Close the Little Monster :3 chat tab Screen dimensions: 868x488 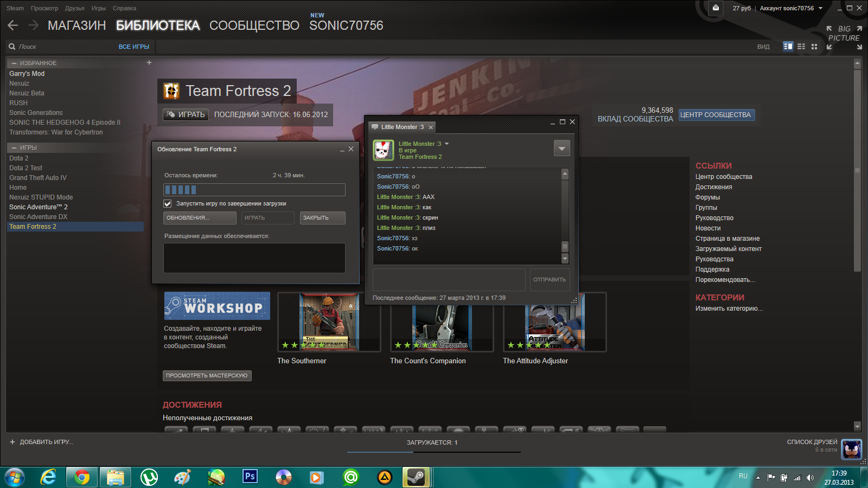pos(431,127)
